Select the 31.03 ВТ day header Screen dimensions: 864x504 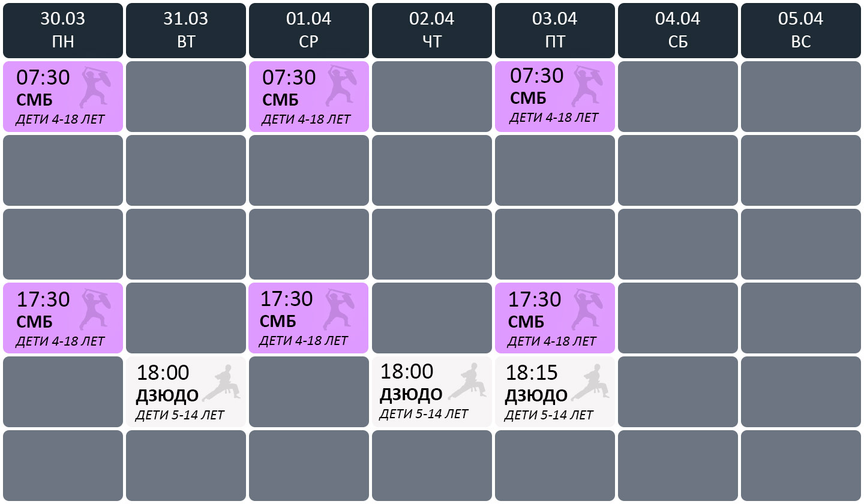coord(186,30)
